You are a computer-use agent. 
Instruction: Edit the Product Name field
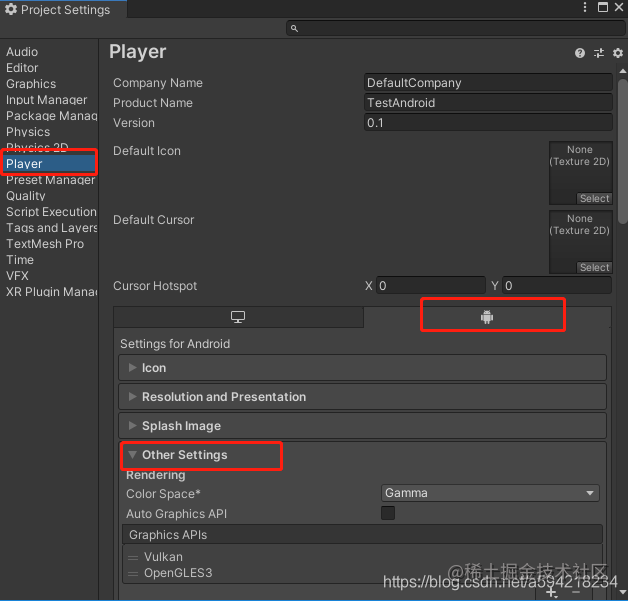click(488, 103)
